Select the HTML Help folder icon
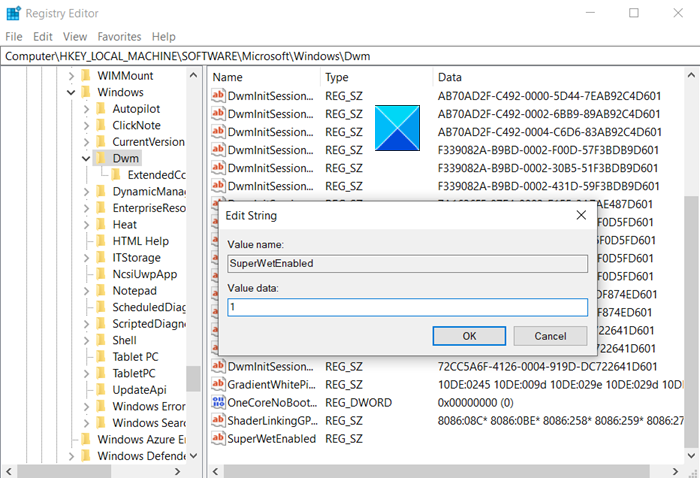The height and width of the screenshot is (478, 700). tap(101, 241)
